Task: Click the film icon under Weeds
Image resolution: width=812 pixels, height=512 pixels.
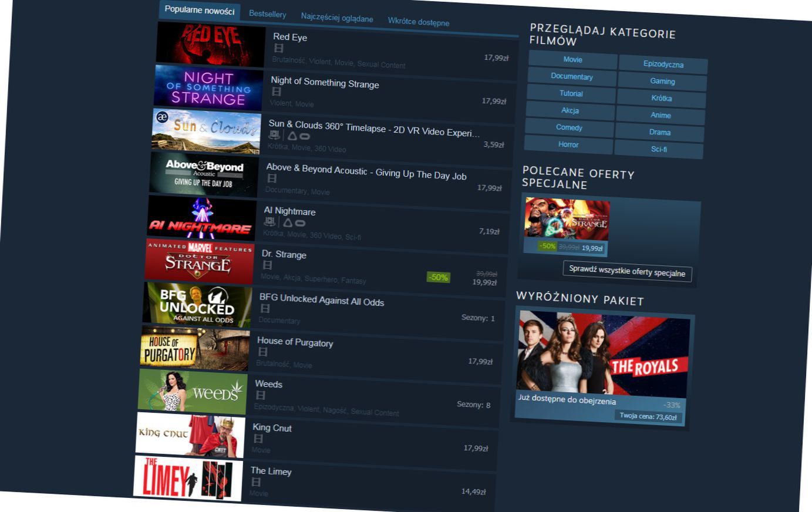Action: pos(261,395)
